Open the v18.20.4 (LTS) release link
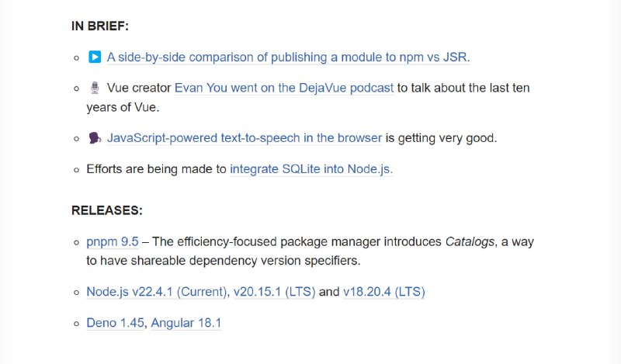This screenshot has height=364, width=621. tap(384, 292)
